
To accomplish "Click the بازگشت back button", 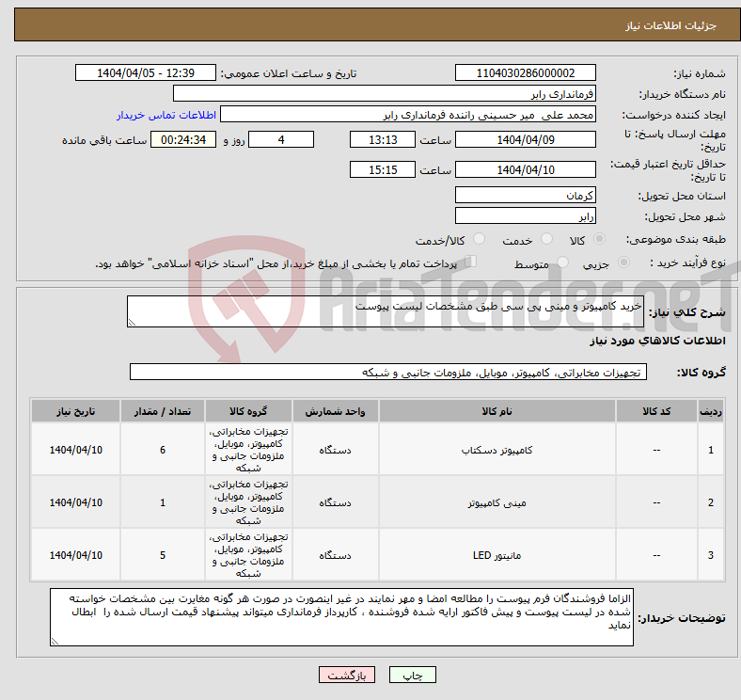I will 347,675.
